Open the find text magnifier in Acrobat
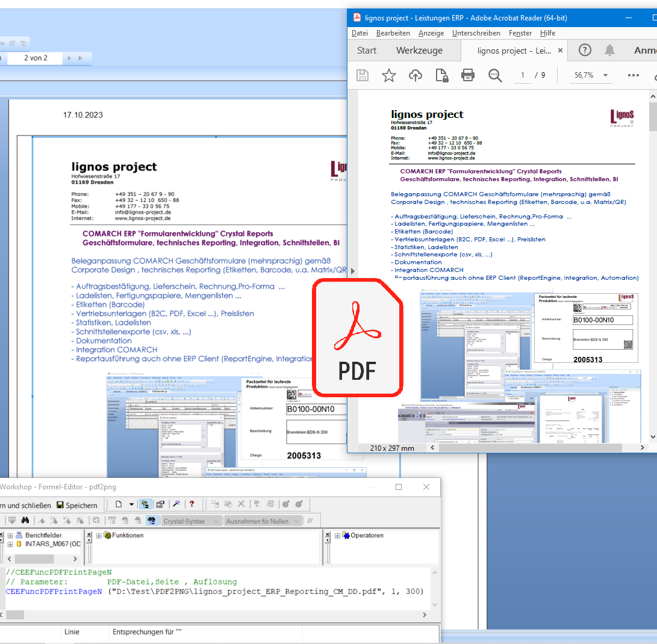Screen dimensions: 657x644 [x=495, y=75]
